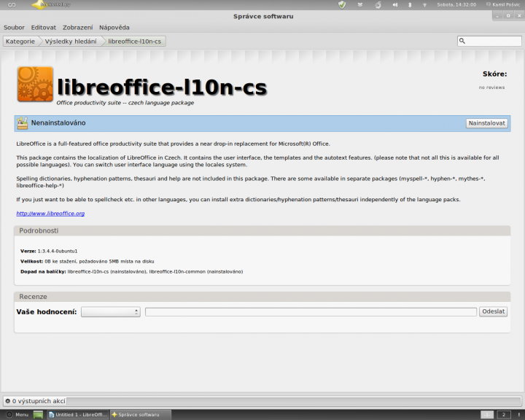The height and width of the screenshot is (420, 525).
Task: Submit review with Odeslat button
Action: [x=493, y=311]
